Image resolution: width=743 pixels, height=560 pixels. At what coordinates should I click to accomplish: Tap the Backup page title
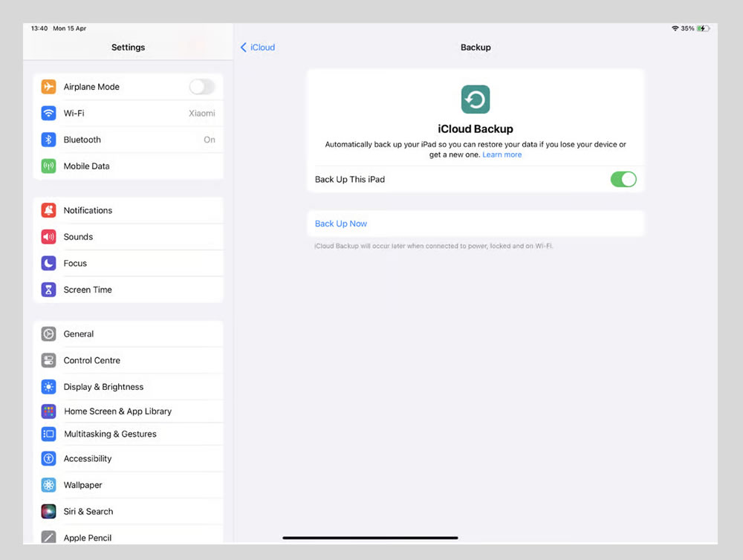[476, 48]
